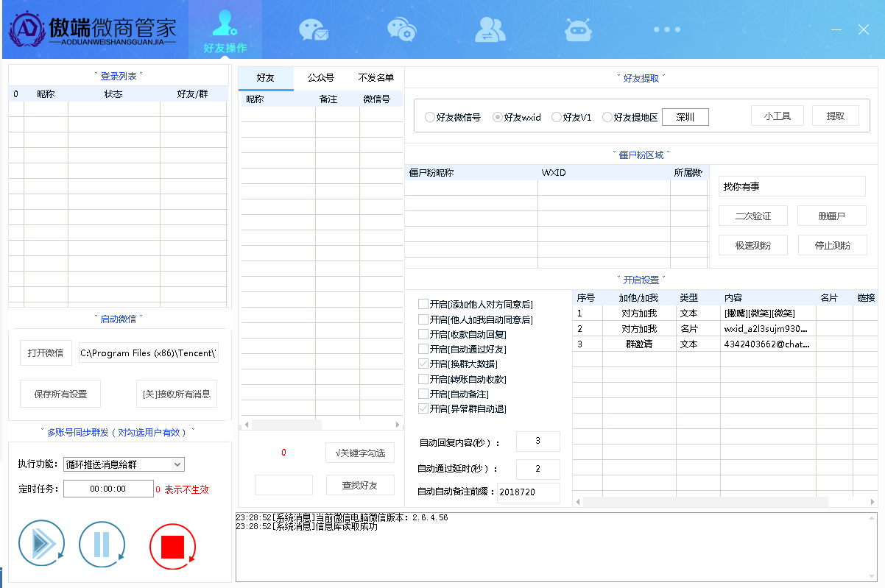
Task: Enable 开启[收款自动回复] checkbox
Action: pyautogui.click(x=462, y=334)
